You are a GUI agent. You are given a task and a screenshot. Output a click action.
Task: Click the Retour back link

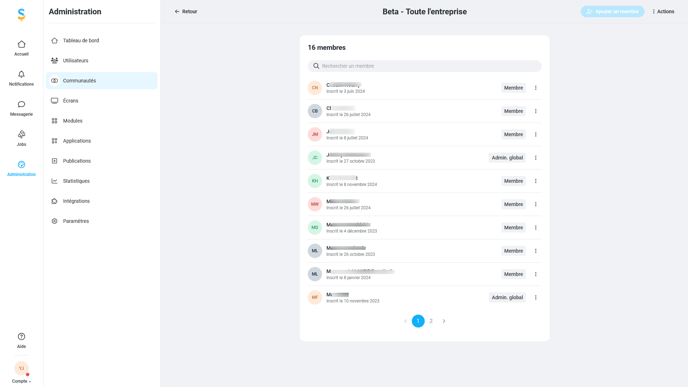186,11
